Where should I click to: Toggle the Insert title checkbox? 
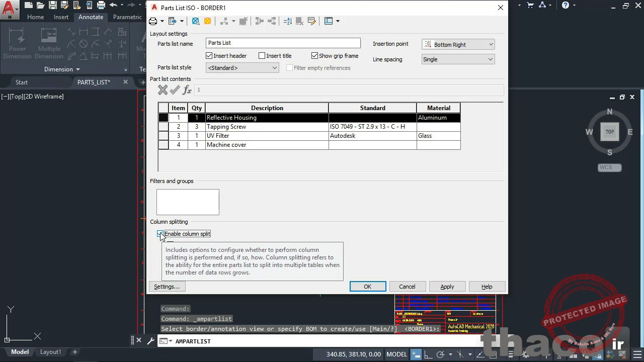262,56
